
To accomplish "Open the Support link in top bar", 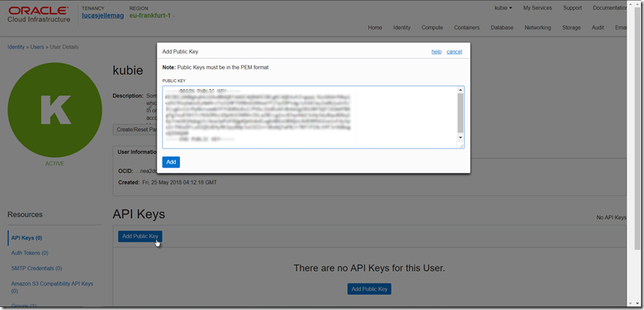I will point(572,8).
